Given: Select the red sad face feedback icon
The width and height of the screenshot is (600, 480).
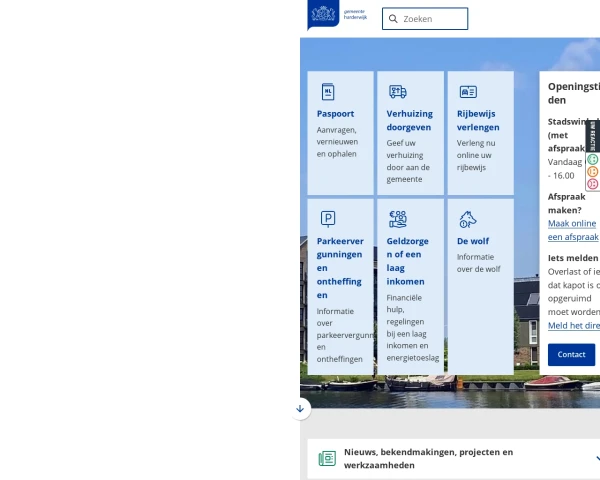Looking at the screenshot, I should click(593, 184).
